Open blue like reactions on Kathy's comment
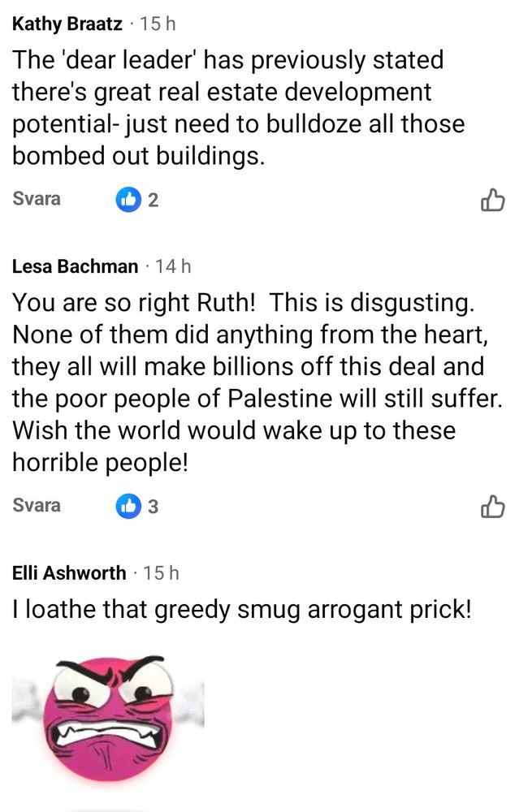The image size is (532, 812). (128, 200)
